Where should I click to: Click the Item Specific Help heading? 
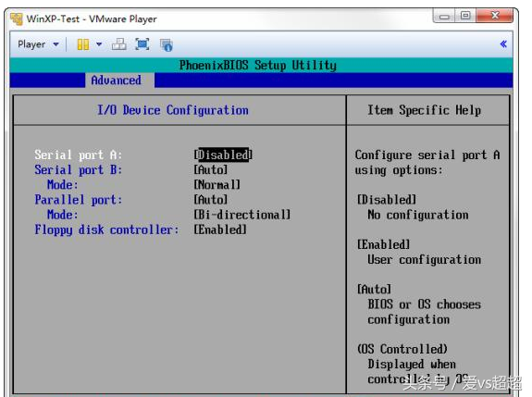424,110
